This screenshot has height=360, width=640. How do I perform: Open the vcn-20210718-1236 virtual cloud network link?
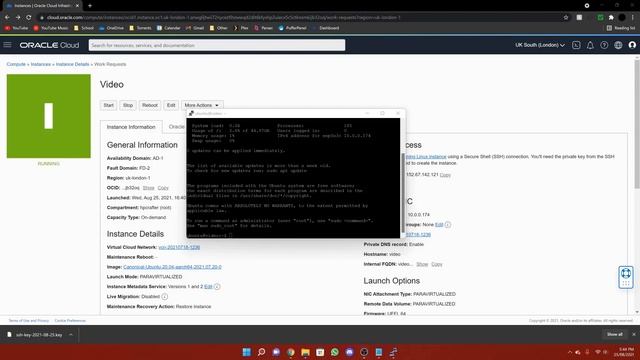179,247
